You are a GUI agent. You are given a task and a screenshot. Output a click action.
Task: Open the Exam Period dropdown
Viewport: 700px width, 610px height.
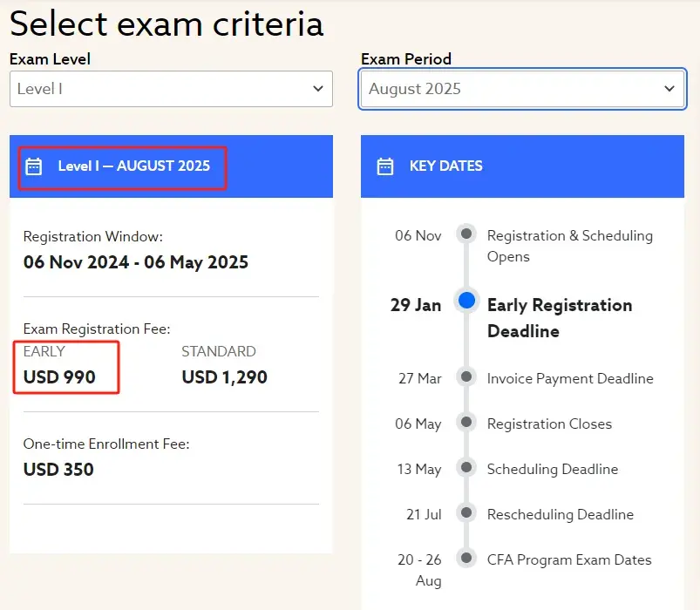click(x=522, y=89)
